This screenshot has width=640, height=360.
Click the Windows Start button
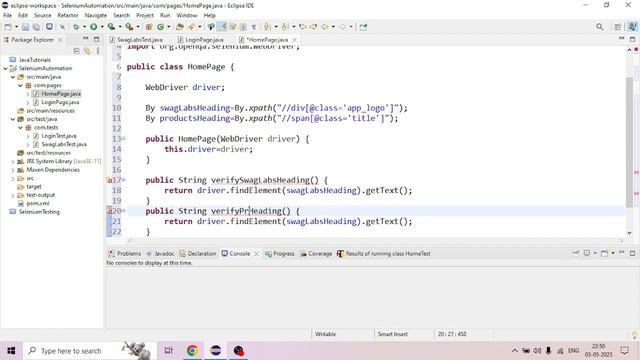tap(11, 351)
